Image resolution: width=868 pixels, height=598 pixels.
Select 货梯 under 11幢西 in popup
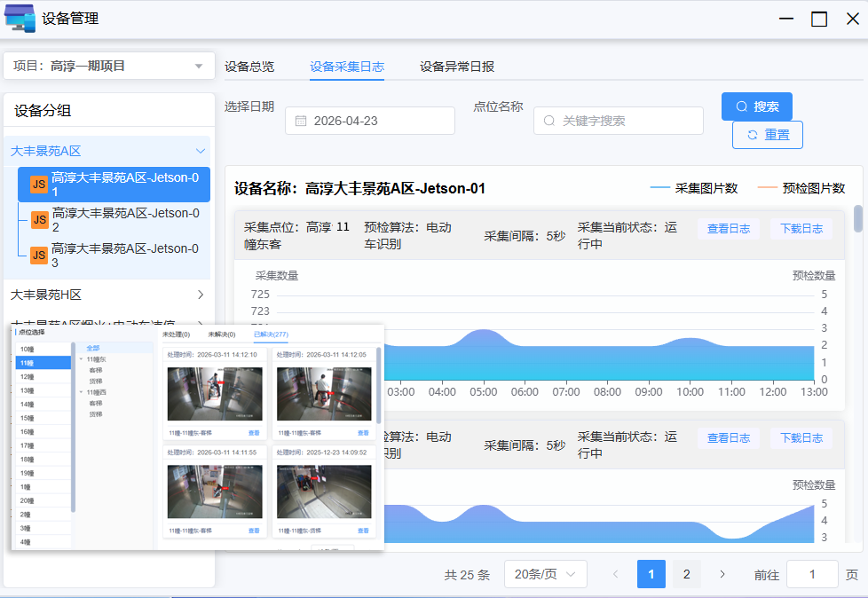[96, 414]
